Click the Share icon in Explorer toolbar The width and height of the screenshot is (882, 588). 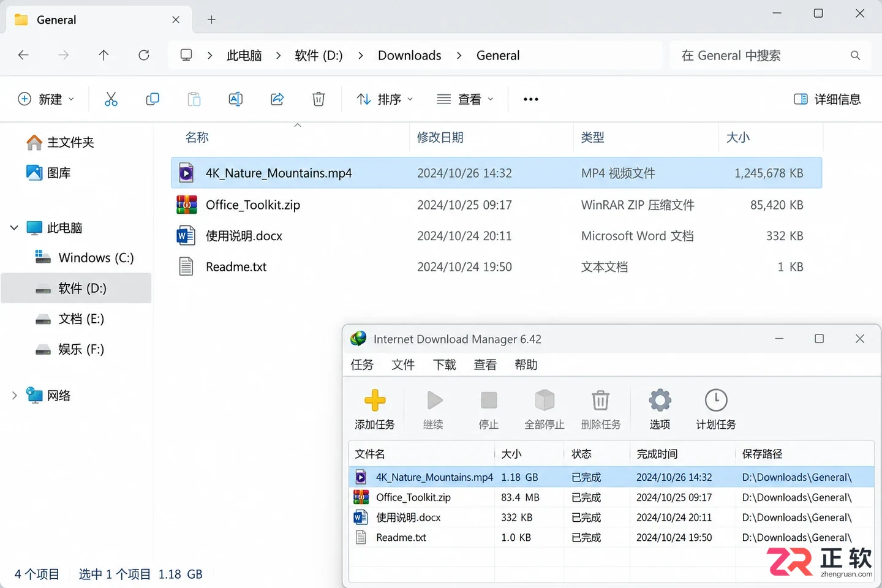[277, 99]
